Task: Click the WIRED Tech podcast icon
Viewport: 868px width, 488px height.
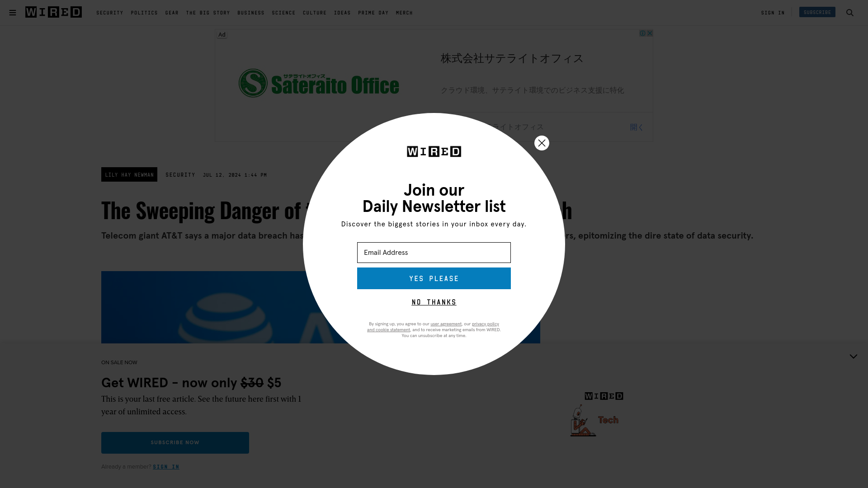Action: [x=596, y=414]
